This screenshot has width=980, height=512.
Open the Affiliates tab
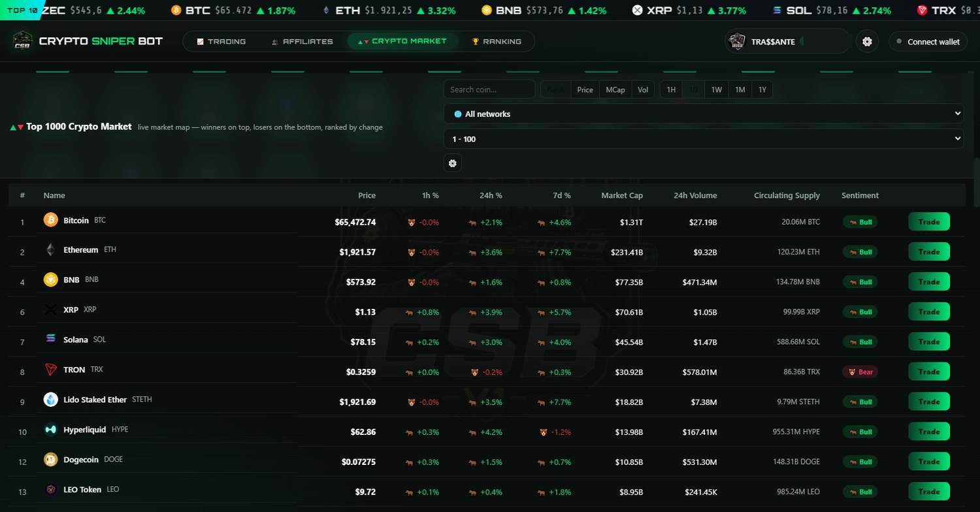click(302, 41)
